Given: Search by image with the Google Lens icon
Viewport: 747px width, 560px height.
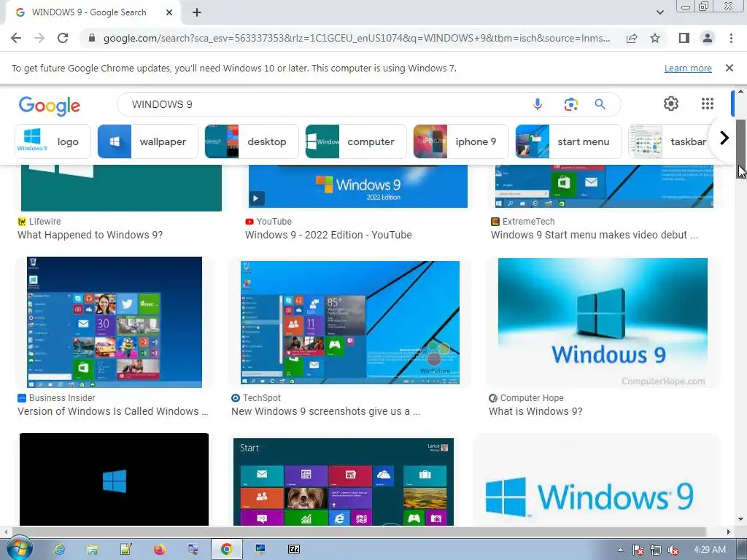Looking at the screenshot, I should coord(570,104).
